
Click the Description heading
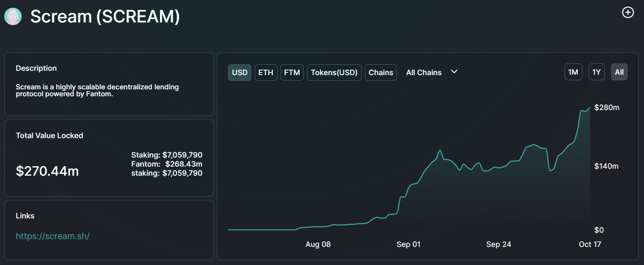(36, 68)
